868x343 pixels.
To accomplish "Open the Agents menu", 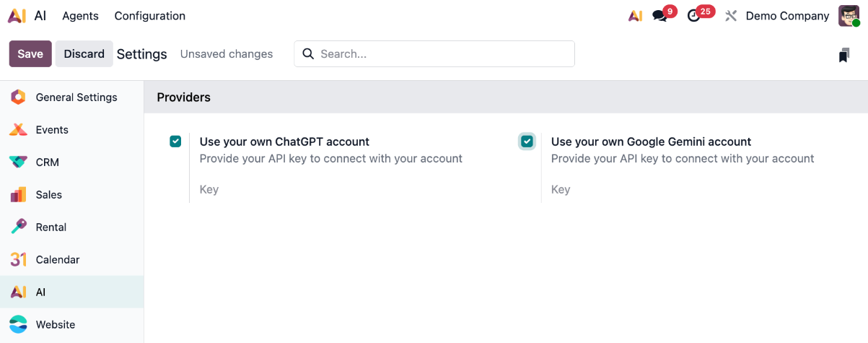I will (x=80, y=16).
